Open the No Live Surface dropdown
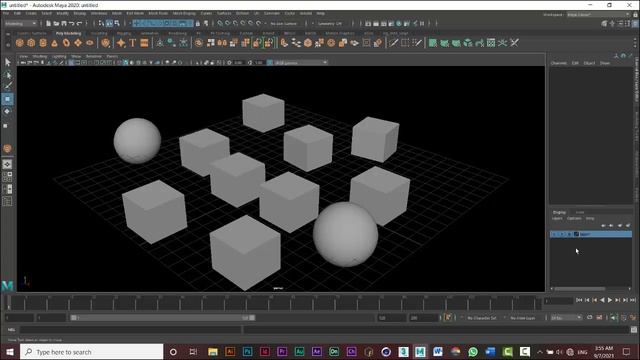Image resolution: width=640 pixels, height=360 pixels. (x=284, y=24)
